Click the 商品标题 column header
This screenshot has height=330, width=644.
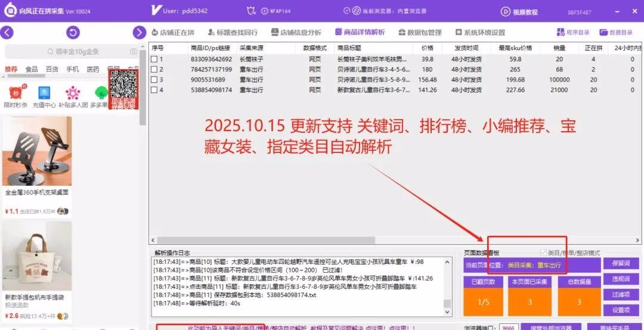pos(373,48)
